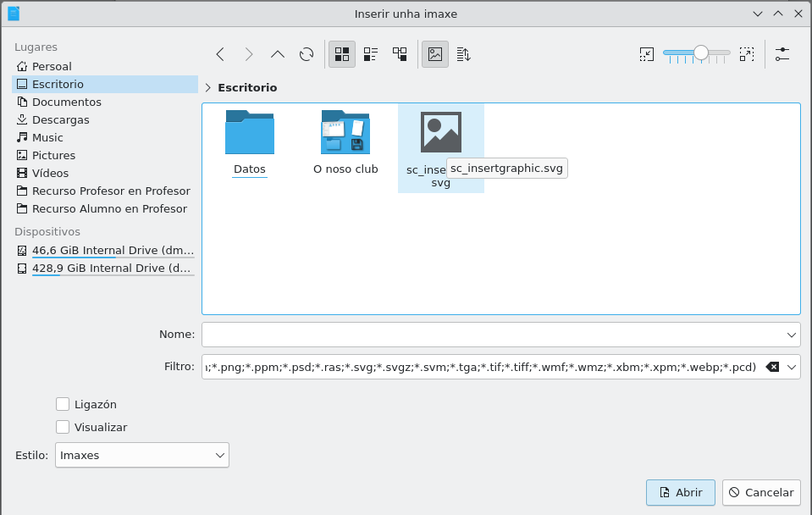This screenshot has height=515, width=812.
Task: Select the sc_insertgraphic.svg file
Action: click(x=440, y=149)
